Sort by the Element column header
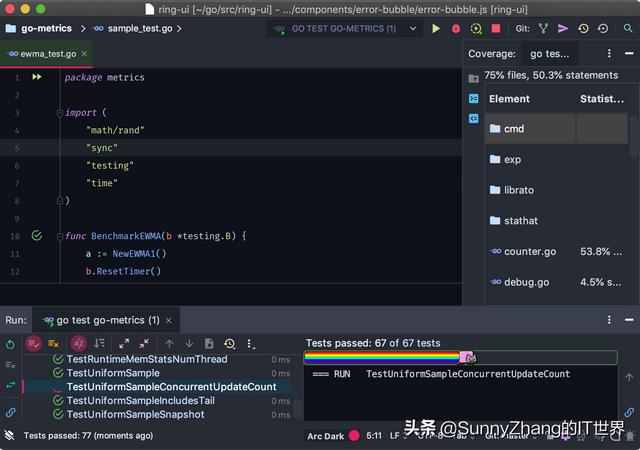This screenshot has height=450, width=640. 509,99
